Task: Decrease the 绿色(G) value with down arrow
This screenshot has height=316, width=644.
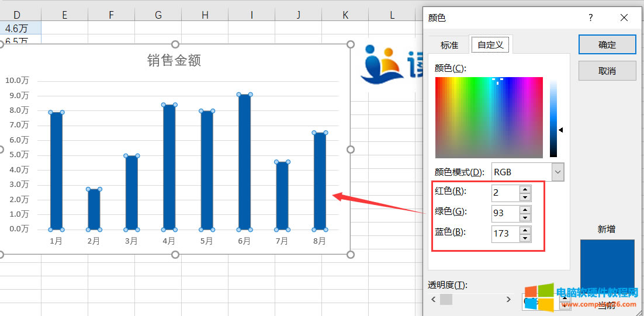Action: [525, 217]
